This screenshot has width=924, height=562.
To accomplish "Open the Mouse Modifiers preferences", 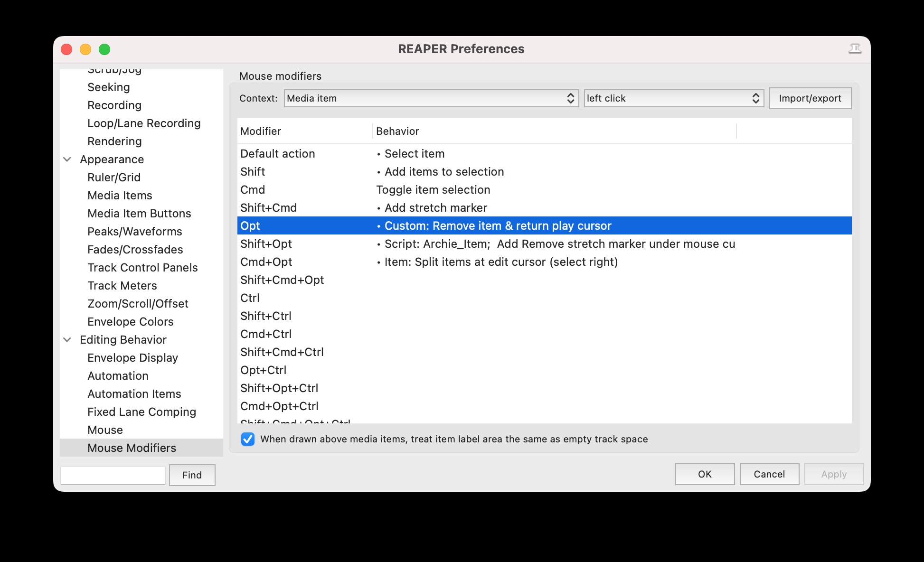I will (x=132, y=448).
